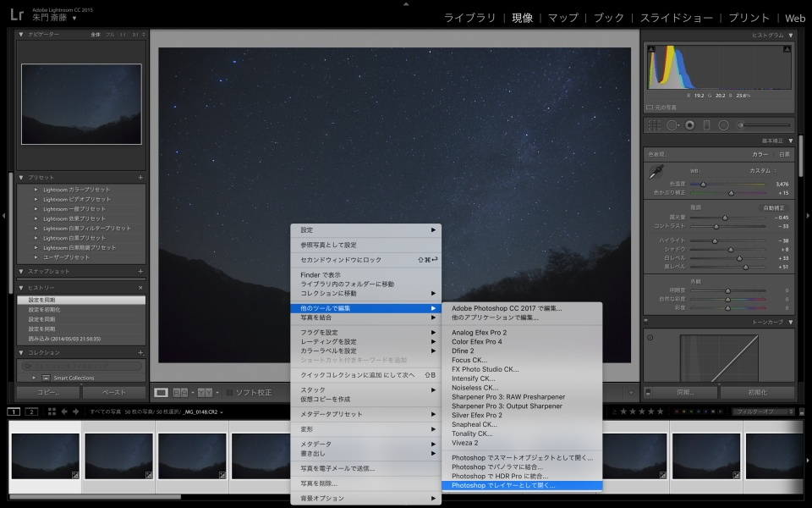Add a snapshot with plus icon
This screenshot has width=812, height=508.
tap(140, 271)
